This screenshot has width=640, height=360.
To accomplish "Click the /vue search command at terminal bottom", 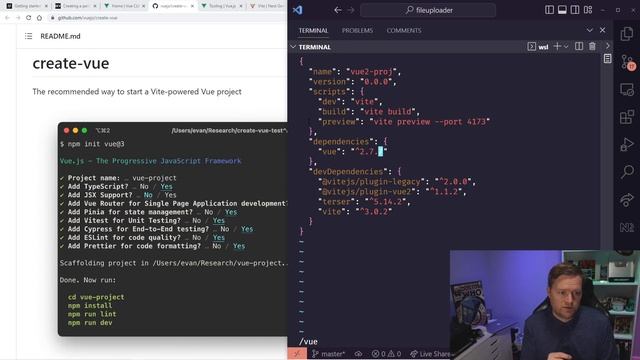I will click(x=308, y=342).
